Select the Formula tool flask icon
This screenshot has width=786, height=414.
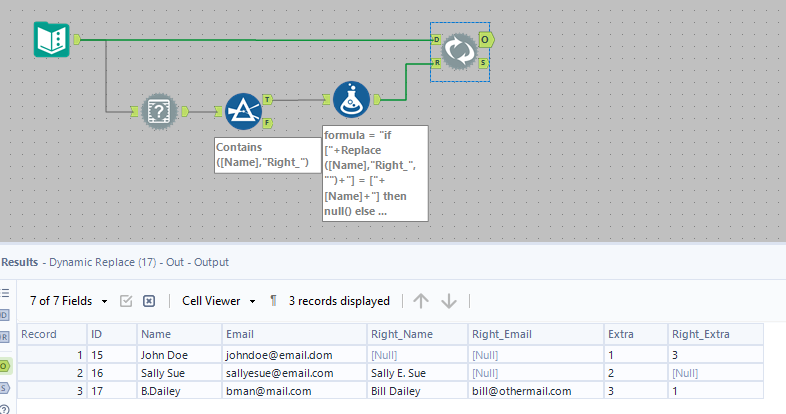point(351,100)
